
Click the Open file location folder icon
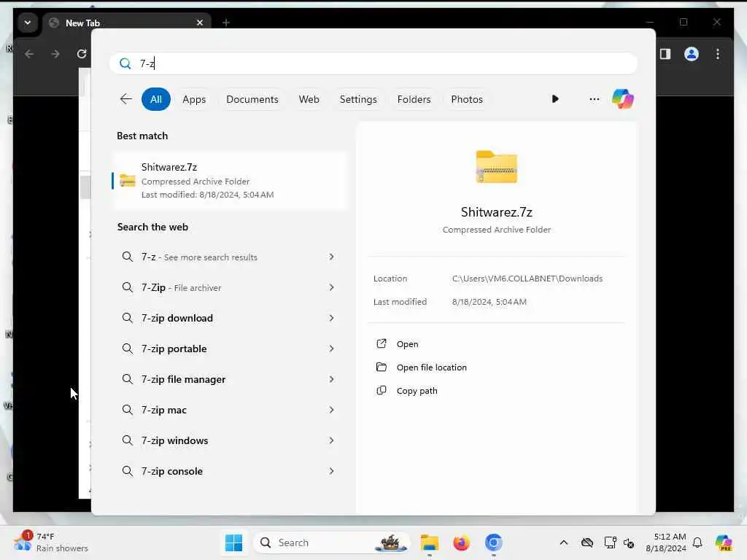tap(381, 367)
